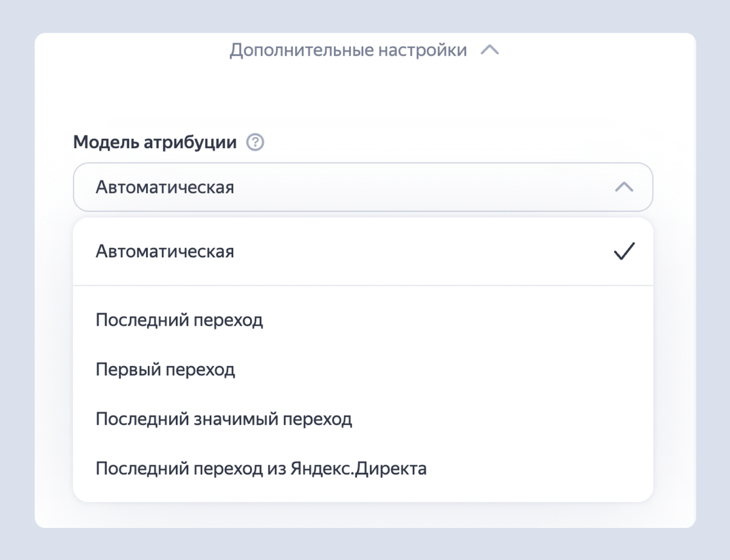Collapse the Дополнительные настройки section via its chevron
The width and height of the screenshot is (730, 560).
coord(489,50)
